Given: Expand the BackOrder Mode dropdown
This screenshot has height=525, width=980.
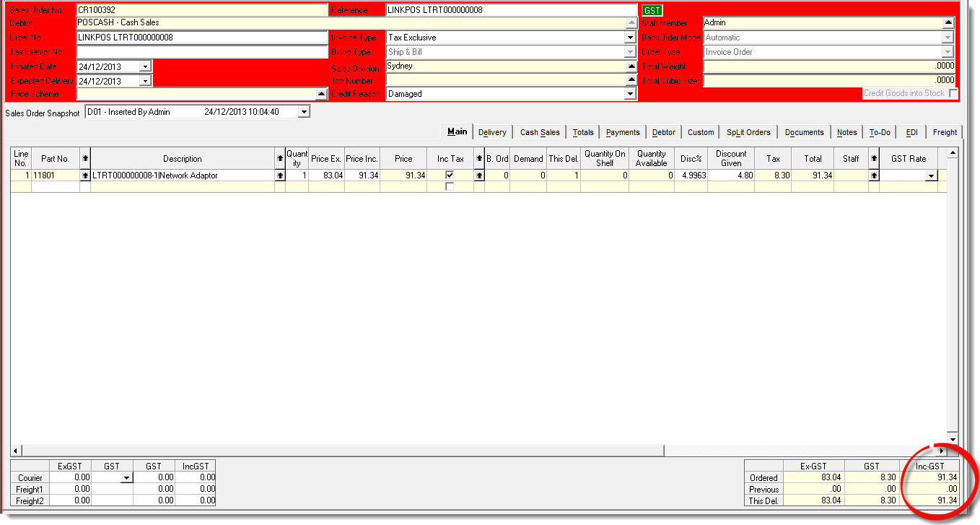Looking at the screenshot, I should pyautogui.click(x=948, y=38).
